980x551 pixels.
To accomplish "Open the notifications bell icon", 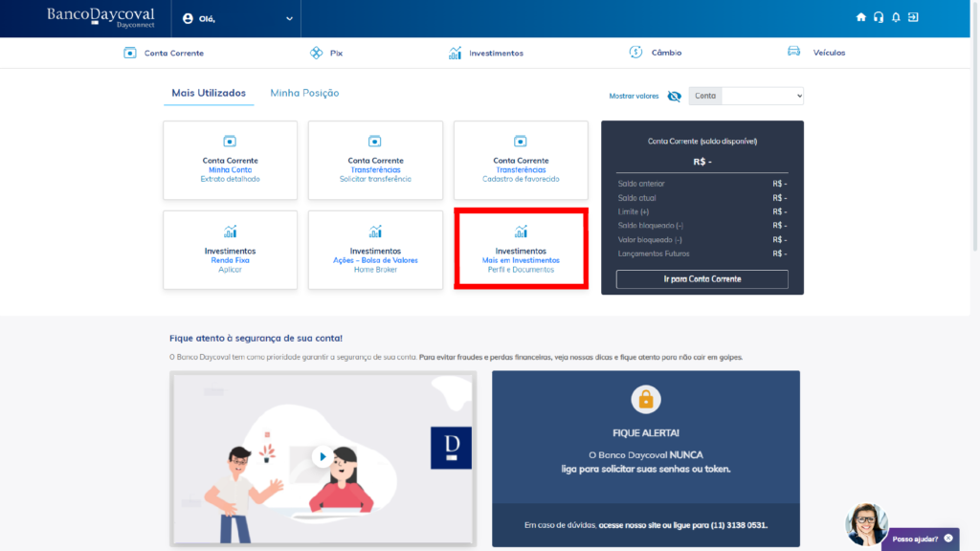I will pos(896,17).
